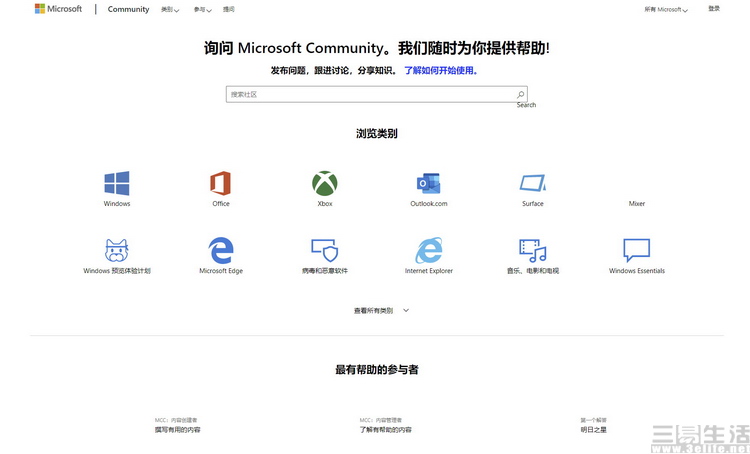The width and height of the screenshot is (750, 454).
Task: Click the Internet Explorer icon
Action: 429,250
